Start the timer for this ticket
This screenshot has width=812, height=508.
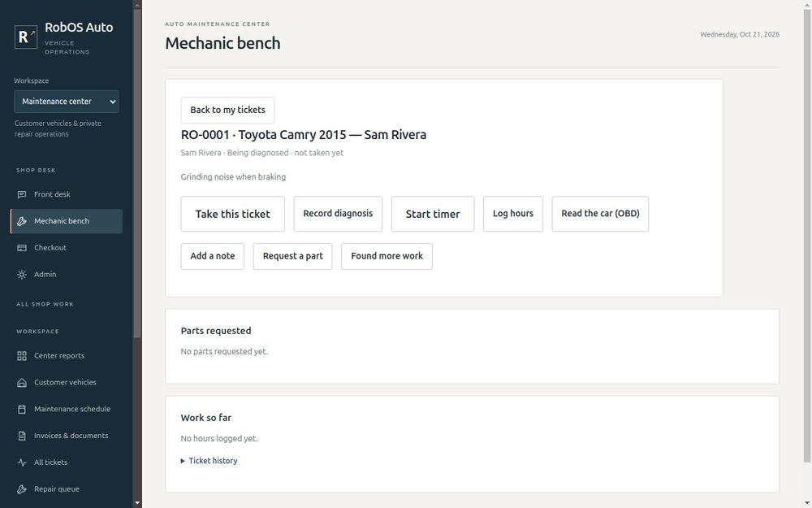433,214
